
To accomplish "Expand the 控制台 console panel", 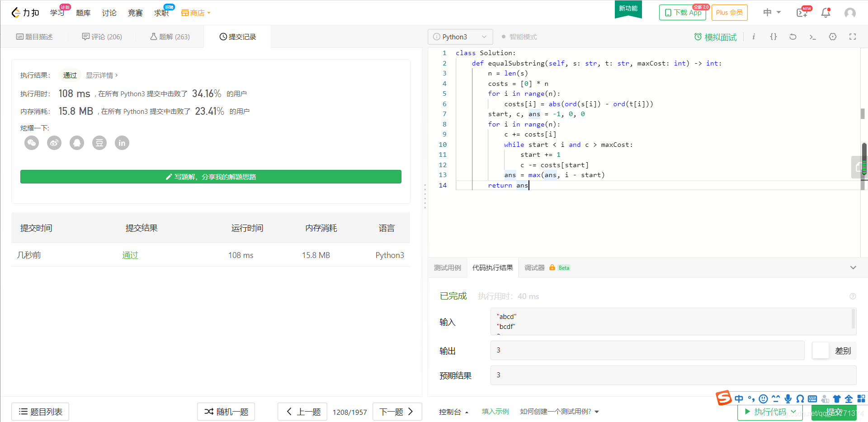I will 453,412.
